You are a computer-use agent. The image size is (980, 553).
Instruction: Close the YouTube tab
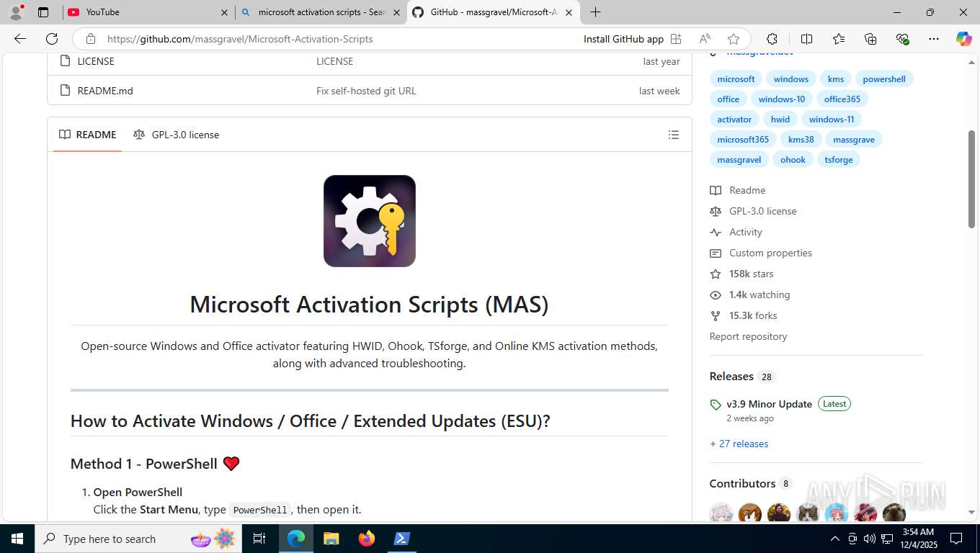(224, 12)
